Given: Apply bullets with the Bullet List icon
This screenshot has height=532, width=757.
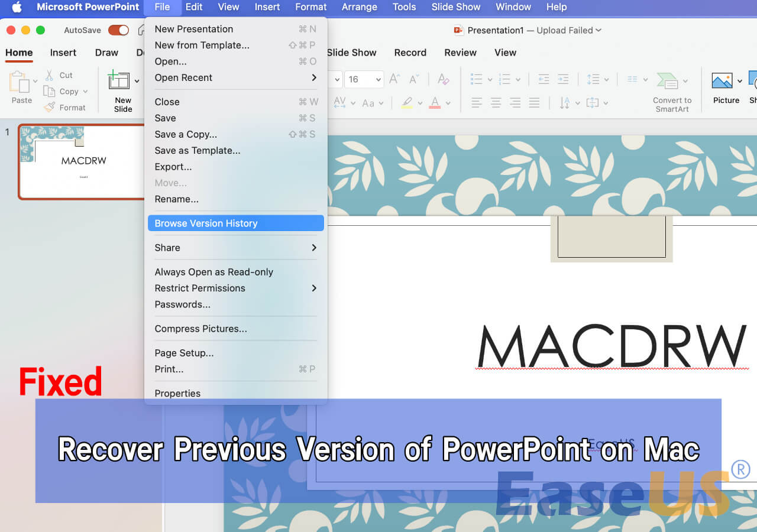Looking at the screenshot, I should click(477, 78).
